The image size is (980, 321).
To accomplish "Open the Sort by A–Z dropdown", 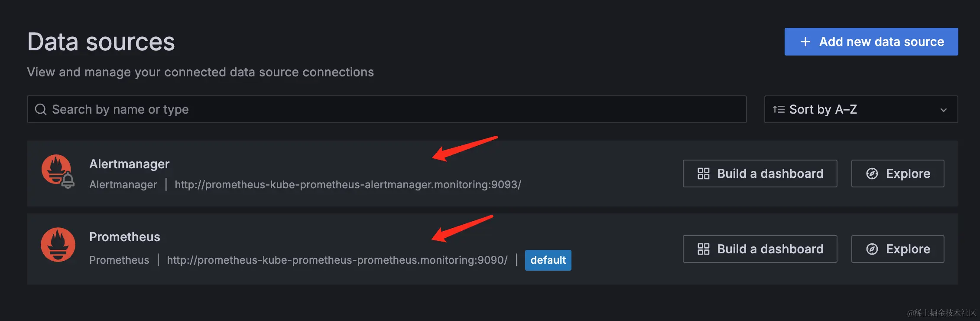I will 860,109.
